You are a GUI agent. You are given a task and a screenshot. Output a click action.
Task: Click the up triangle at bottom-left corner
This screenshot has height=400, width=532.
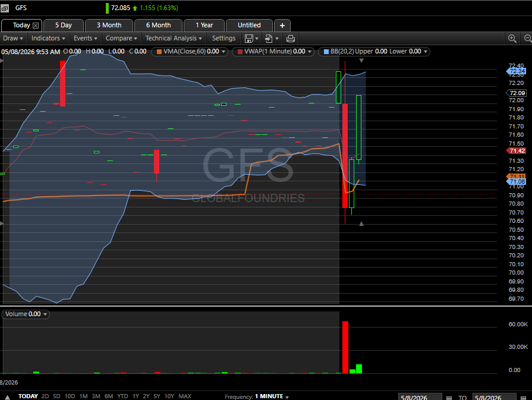pos(7,397)
